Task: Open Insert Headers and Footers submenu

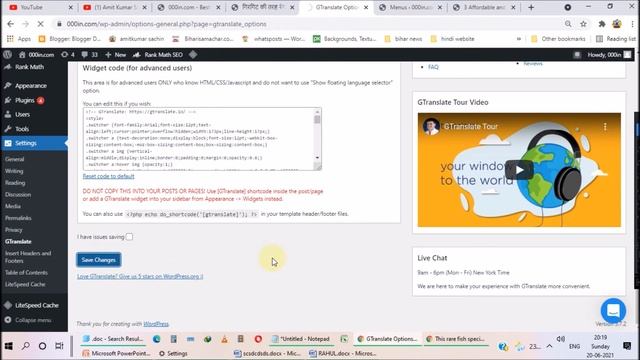Action: pyautogui.click(x=28, y=257)
